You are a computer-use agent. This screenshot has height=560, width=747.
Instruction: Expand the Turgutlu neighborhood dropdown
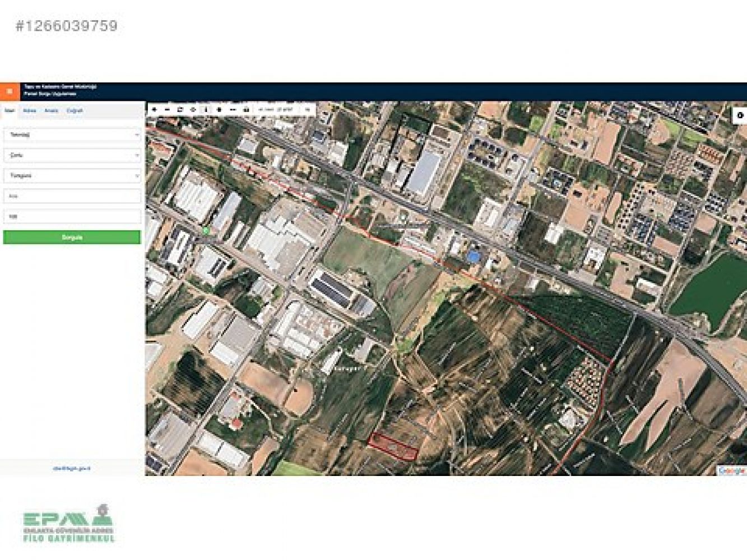pos(72,176)
